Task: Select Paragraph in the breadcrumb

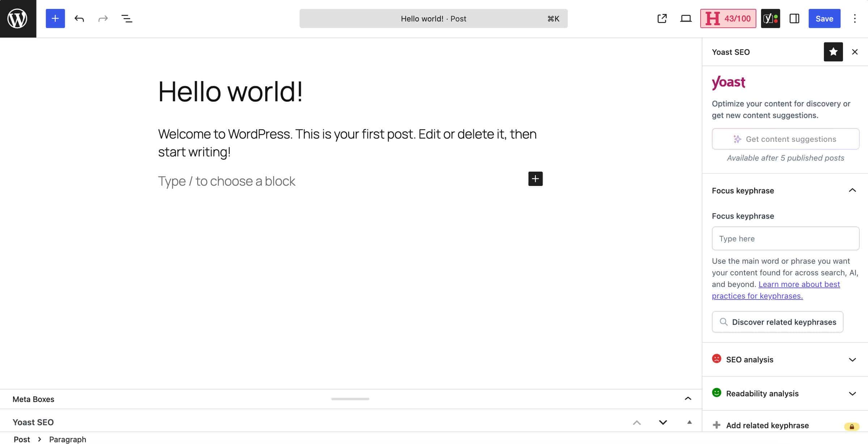Action: click(x=68, y=439)
